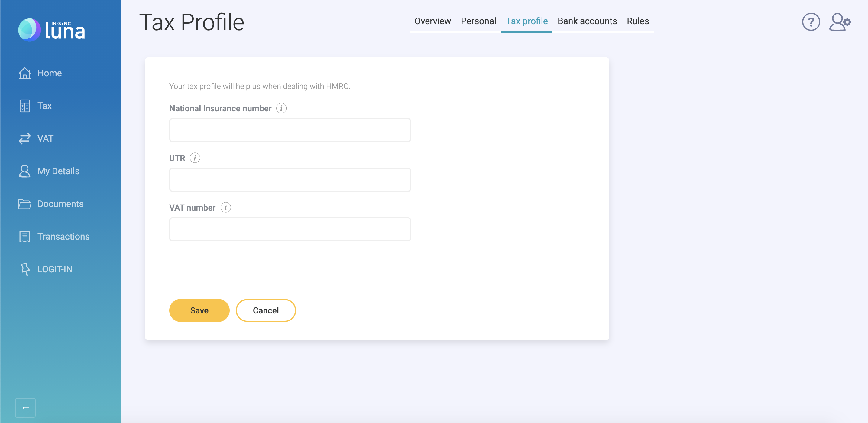Open user account settings icon

click(839, 22)
